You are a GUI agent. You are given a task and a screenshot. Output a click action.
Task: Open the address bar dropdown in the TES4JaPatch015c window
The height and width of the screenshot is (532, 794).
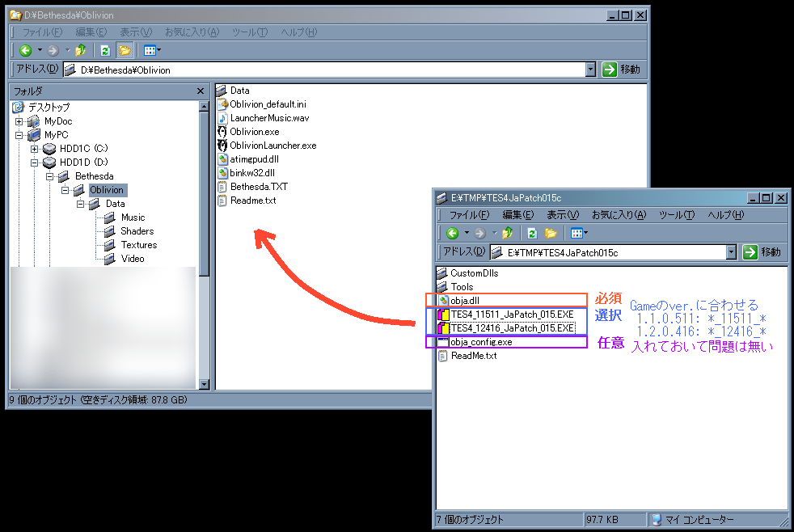point(732,252)
